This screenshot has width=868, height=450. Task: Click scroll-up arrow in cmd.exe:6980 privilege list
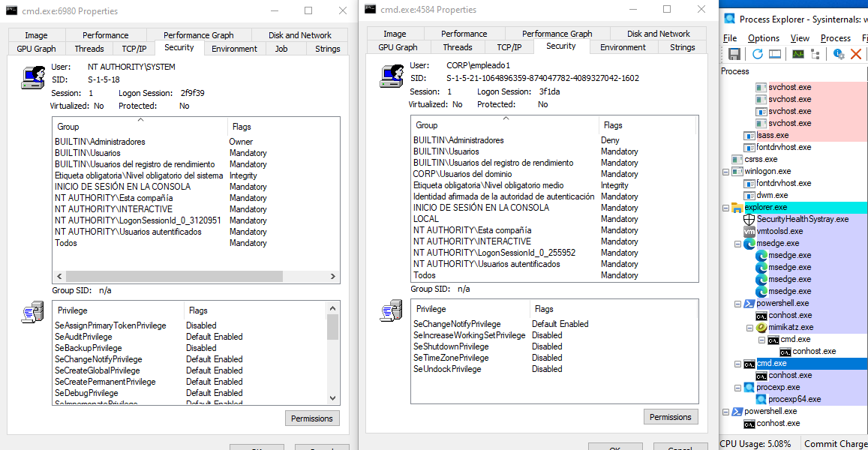pos(332,308)
